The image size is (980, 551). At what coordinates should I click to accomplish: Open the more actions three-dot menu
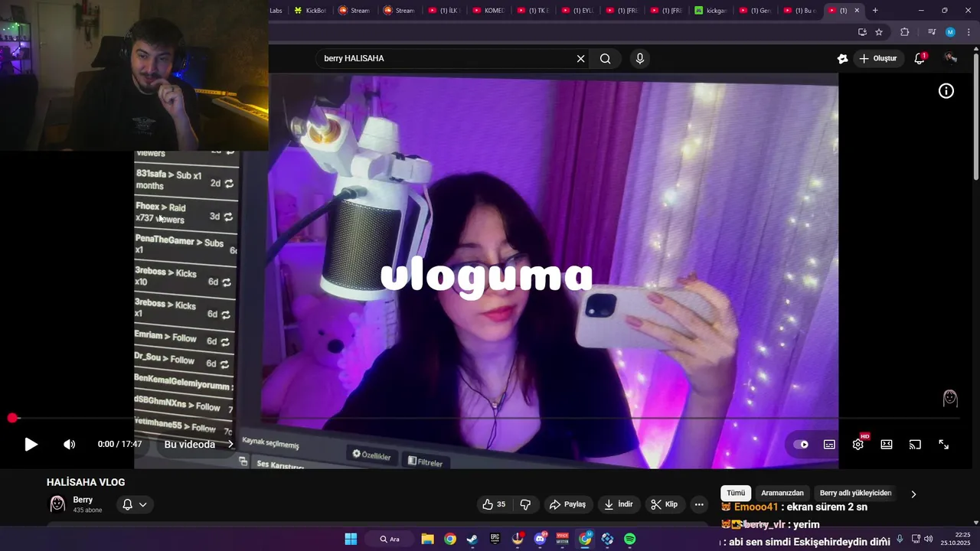[698, 504]
